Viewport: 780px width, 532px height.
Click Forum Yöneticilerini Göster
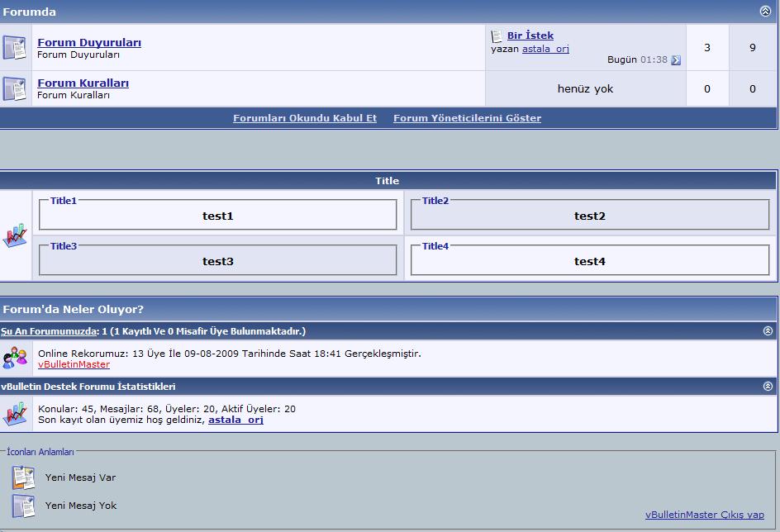467,118
